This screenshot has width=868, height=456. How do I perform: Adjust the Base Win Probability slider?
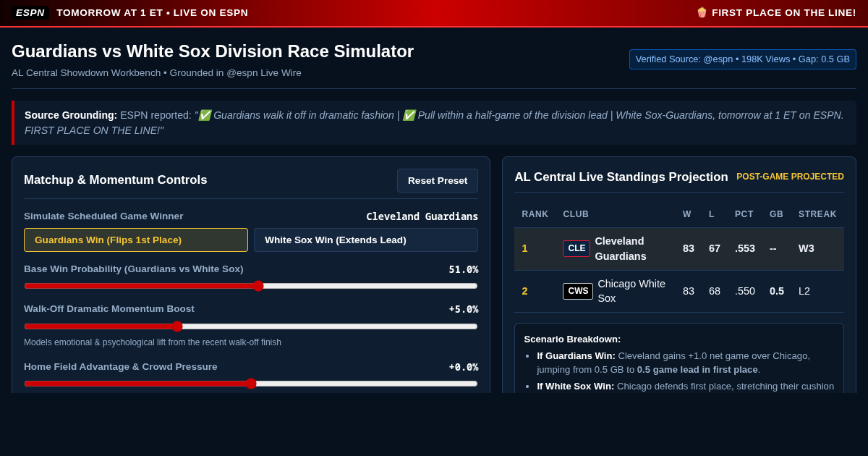(251, 286)
